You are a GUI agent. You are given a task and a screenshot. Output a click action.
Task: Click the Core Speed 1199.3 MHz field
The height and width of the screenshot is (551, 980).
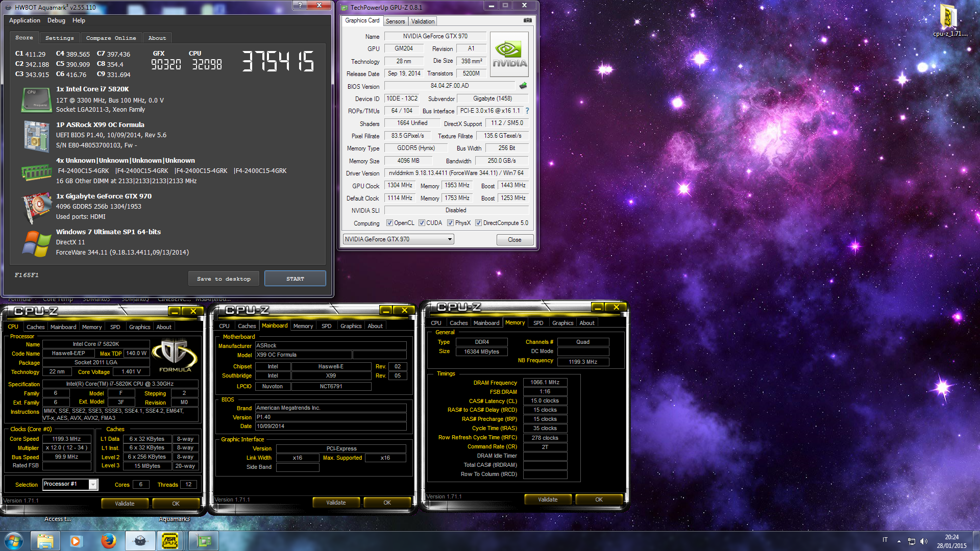point(67,439)
